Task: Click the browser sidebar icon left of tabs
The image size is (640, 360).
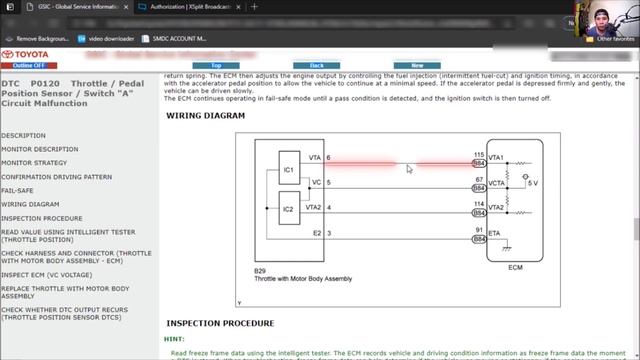Action: click(x=10, y=7)
